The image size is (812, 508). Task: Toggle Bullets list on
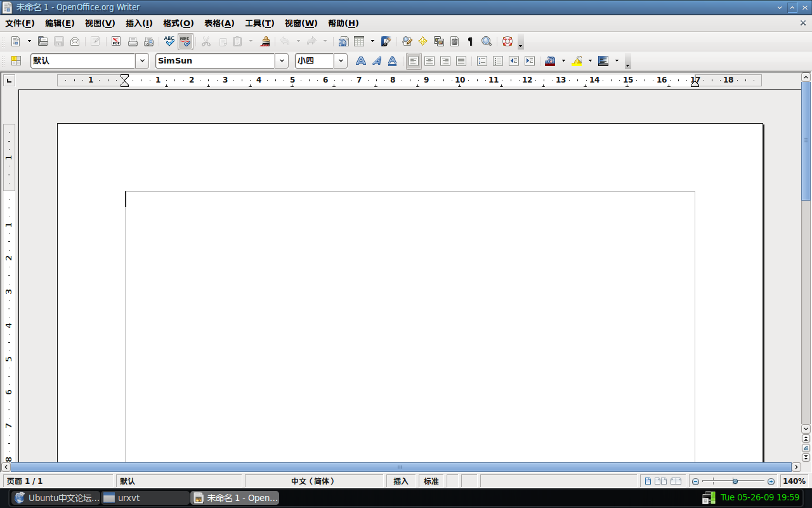point(498,61)
